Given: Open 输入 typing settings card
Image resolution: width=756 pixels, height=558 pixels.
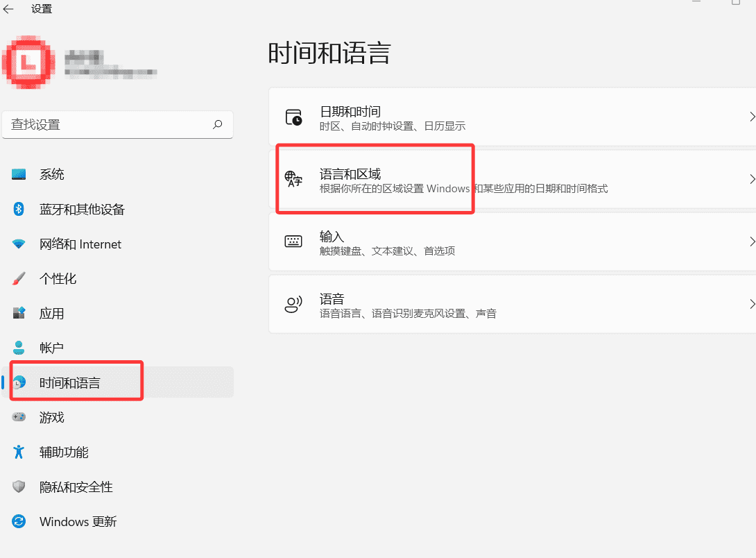Looking at the screenshot, I should [x=512, y=242].
